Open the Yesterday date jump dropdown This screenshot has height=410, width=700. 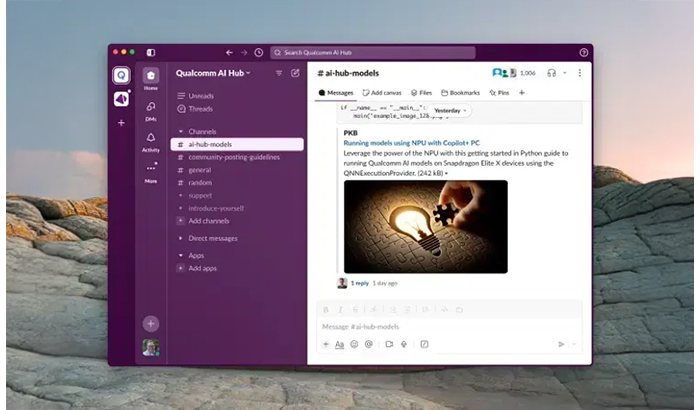click(x=450, y=111)
